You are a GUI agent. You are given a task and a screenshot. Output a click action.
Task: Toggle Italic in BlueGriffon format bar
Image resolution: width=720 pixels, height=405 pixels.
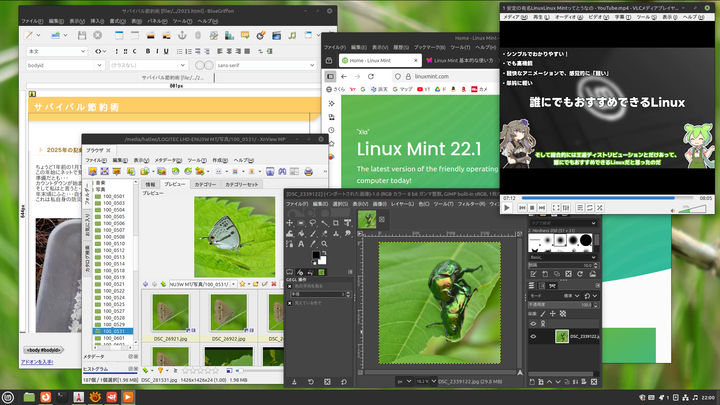click(x=157, y=51)
